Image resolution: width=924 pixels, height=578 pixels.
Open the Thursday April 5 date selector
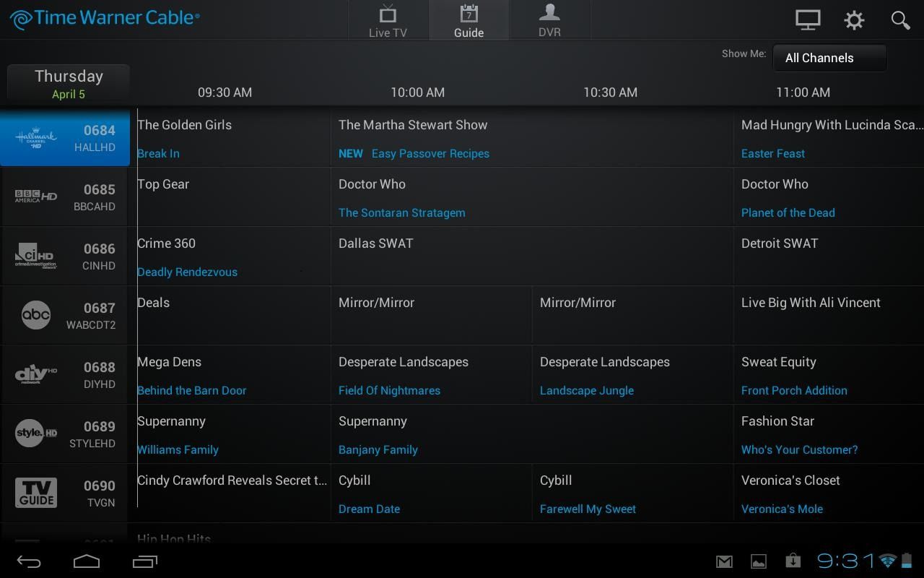pos(68,82)
